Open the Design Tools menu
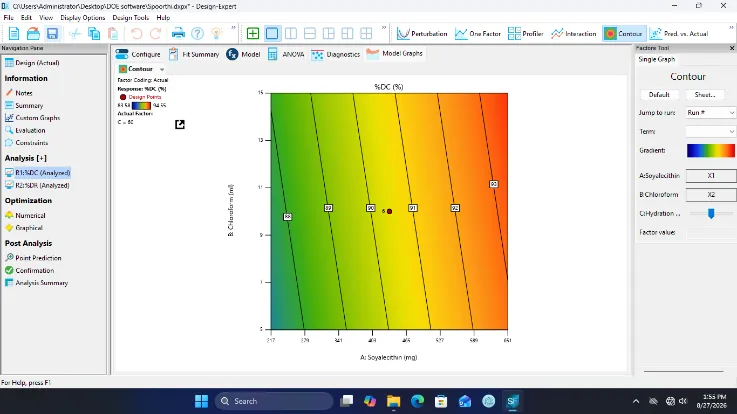 (131, 17)
